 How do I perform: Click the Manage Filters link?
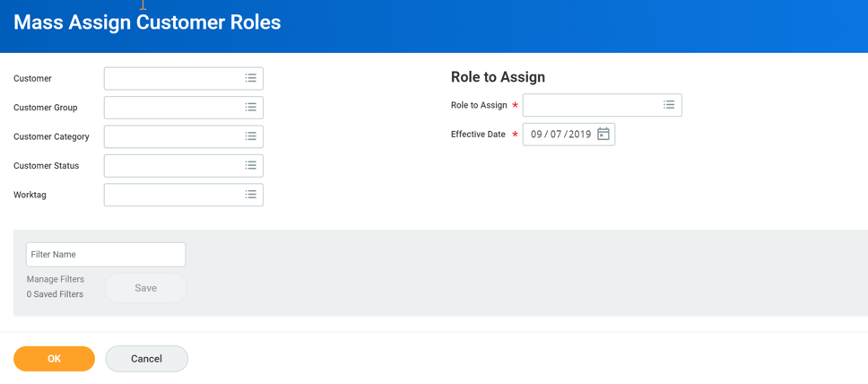[56, 279]
